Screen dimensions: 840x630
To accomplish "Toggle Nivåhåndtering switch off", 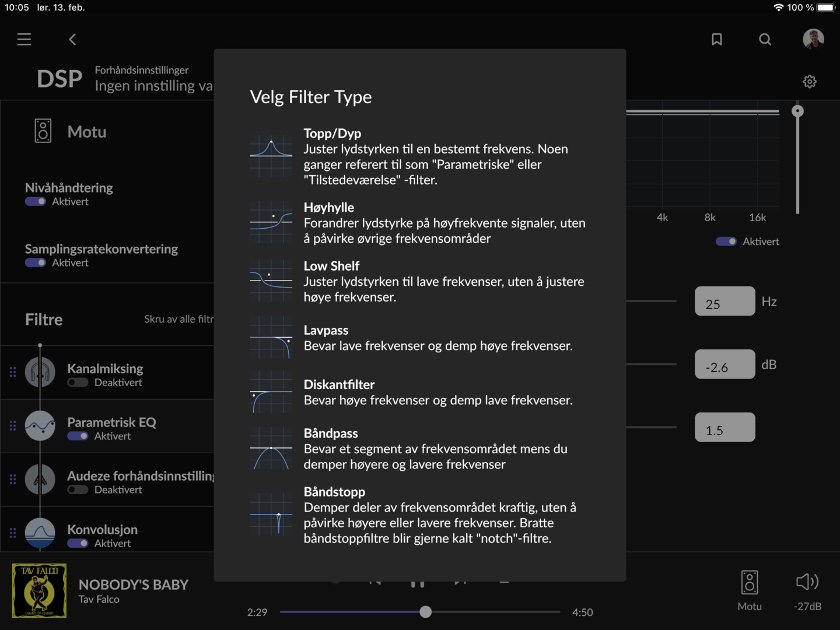I will tap(36, 201).
